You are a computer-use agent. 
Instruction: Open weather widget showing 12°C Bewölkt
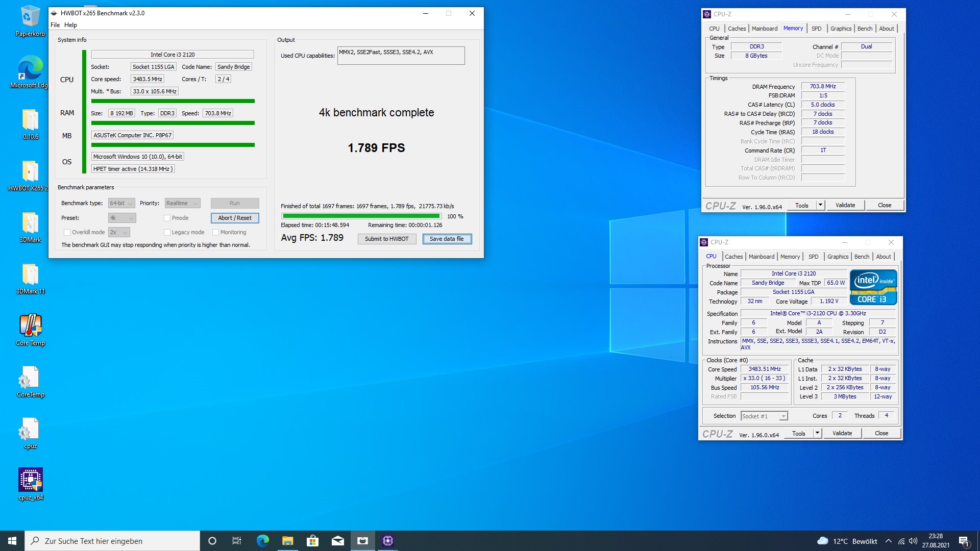tap(847, 541)
